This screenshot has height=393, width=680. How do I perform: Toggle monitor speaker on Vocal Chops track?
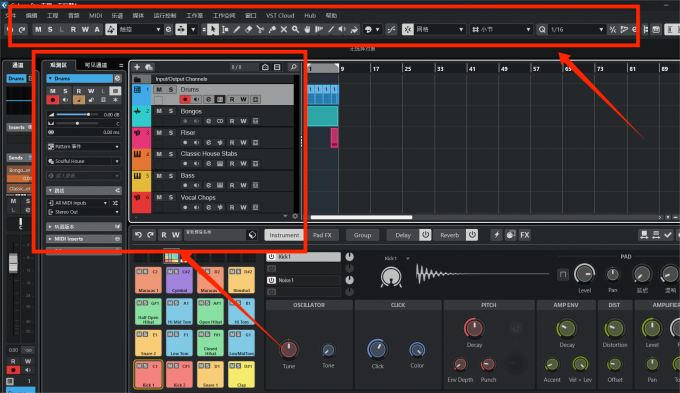coord(196,207)
